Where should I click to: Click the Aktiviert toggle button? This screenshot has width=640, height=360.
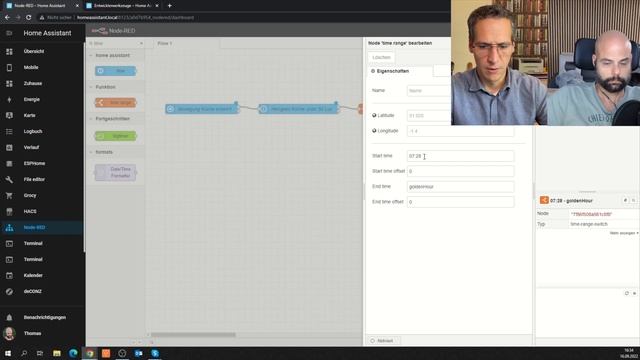pos(382,341)
